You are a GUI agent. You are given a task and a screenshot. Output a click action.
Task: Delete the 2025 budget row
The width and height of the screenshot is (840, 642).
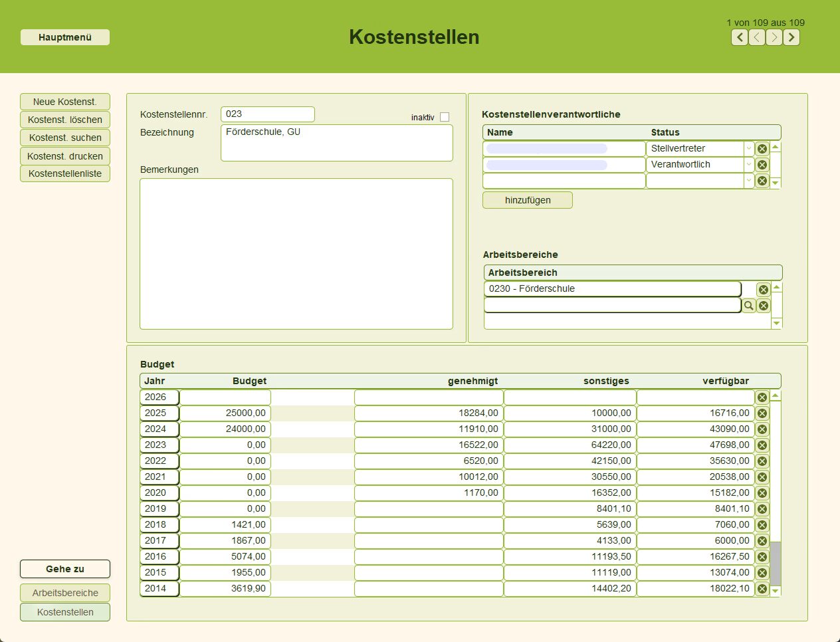(762, 413)
